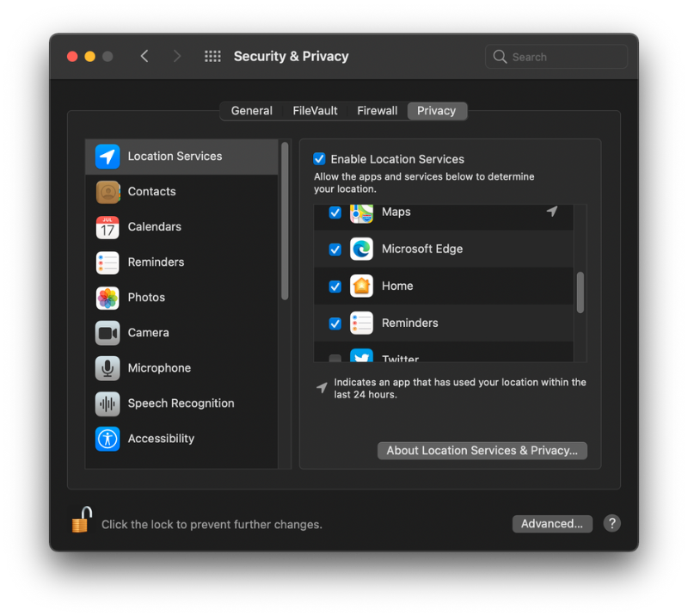Viewport: 688px width, 616px height.
Task: Open the Advanced settings
Action: pyautogui.click(x=552, y=524)
